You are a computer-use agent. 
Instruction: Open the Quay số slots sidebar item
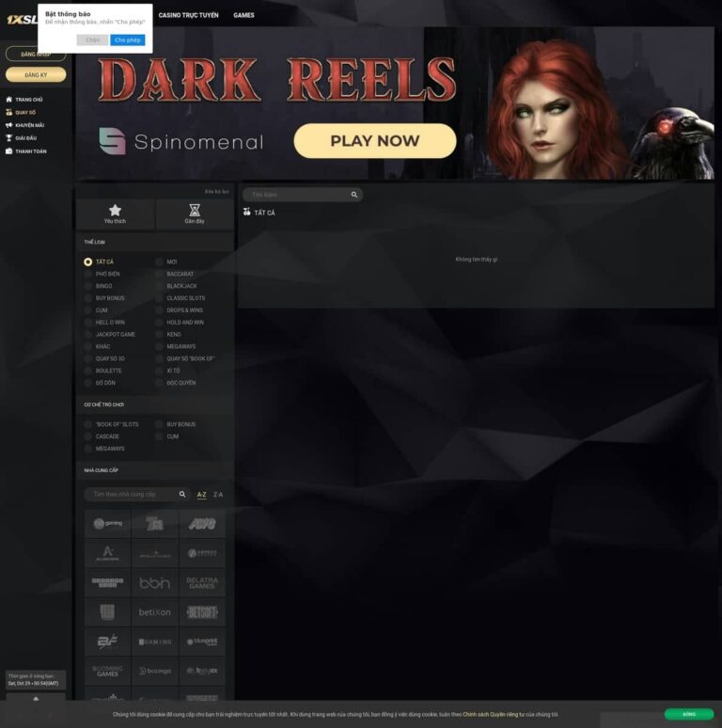[21, 112]
